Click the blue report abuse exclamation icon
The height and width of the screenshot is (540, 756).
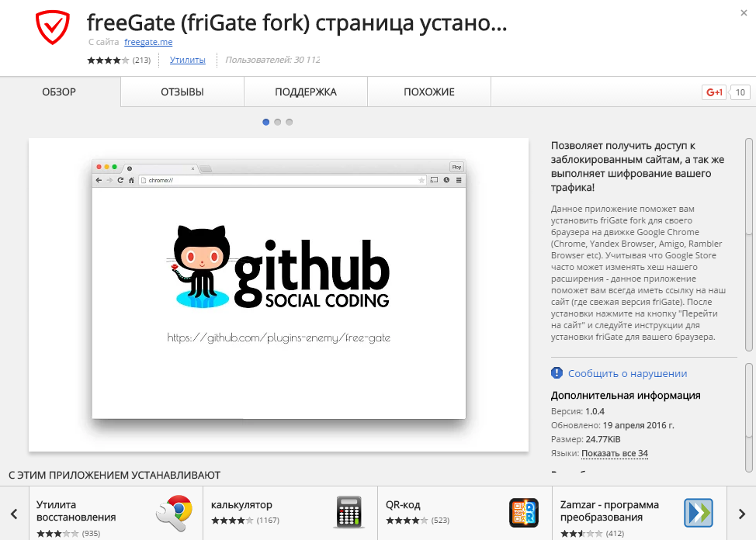(x=557, y=372)
